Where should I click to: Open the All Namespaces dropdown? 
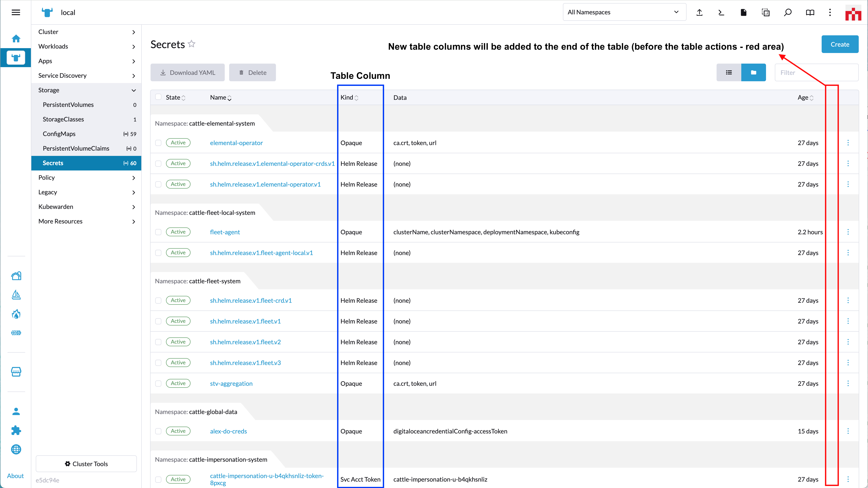[624, 12]
